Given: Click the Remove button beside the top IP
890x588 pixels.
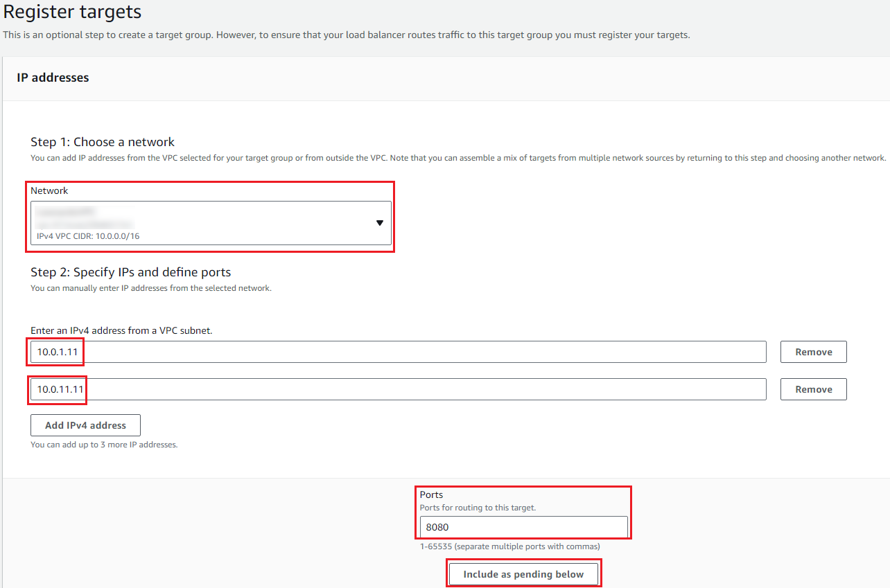Looking at the screenshot, I should point(813,351).
